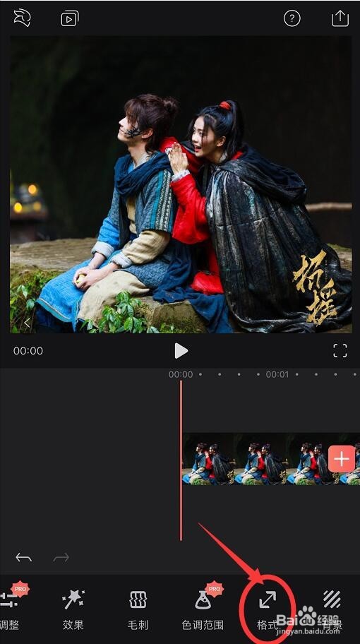Open the 色调范围 tone range tool
Viewport: 360px width, 644px height.
click(203, 608)
